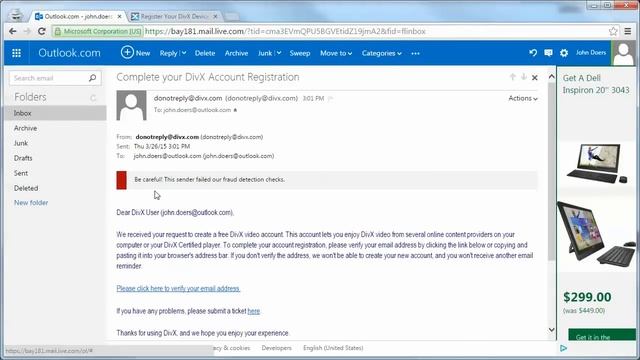Click the AdChoices icon at bottom right
The height and width of the screenshot is (360, 640).
563,348
